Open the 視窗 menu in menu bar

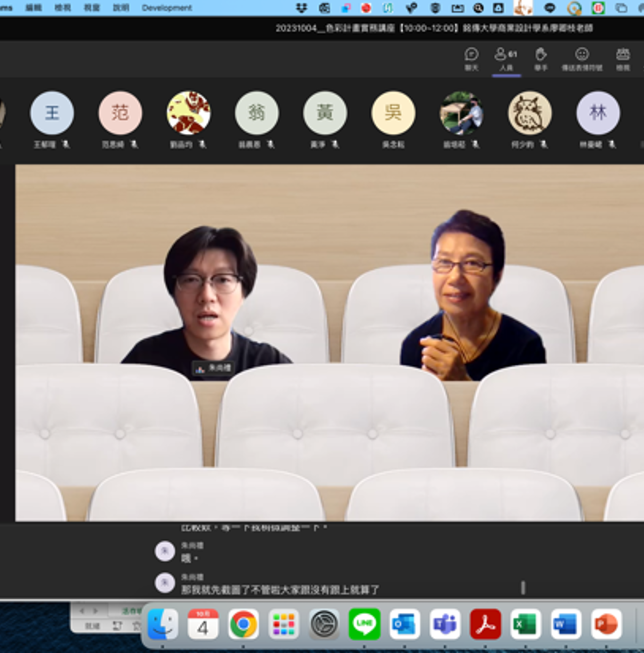(92, 8)
